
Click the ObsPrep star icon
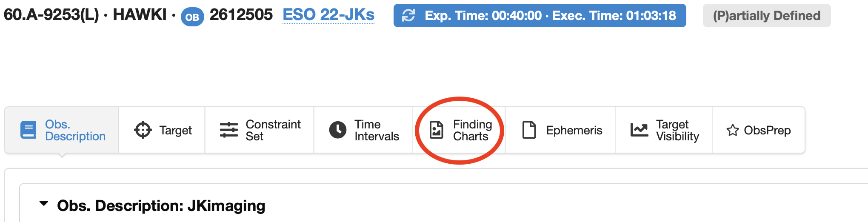(733, 130)
